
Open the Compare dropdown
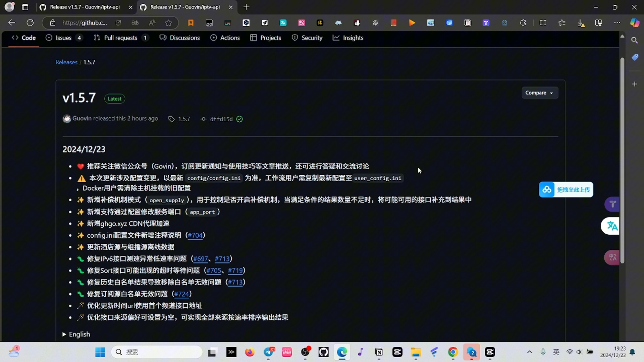pos(540,93)
